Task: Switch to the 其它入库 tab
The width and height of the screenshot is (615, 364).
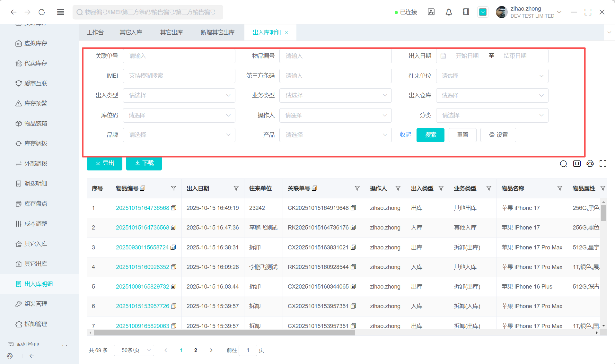Action: pos(131,32)
